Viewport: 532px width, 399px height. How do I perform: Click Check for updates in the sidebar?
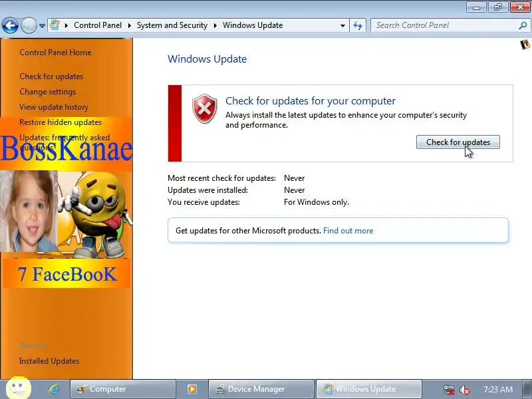51,76
